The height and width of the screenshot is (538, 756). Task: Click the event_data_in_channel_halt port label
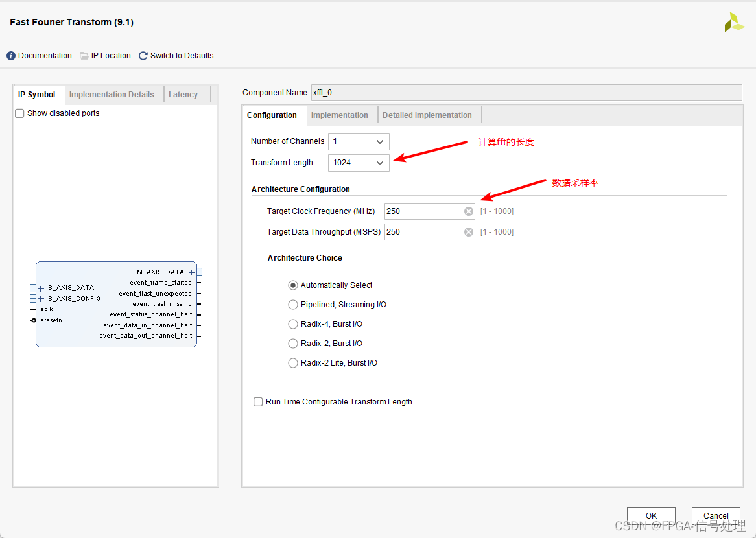[148, 325]
